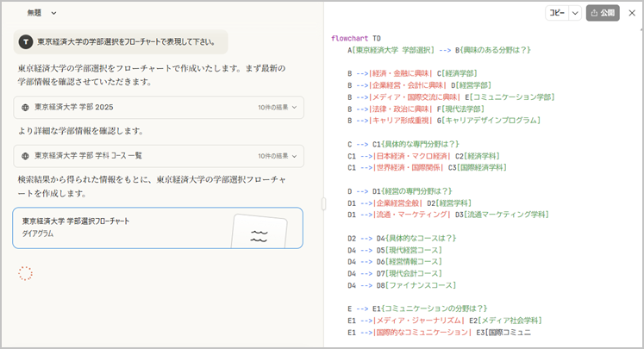
Task: Click the code line D4{具体的なコースは？}
Action: 402,238
